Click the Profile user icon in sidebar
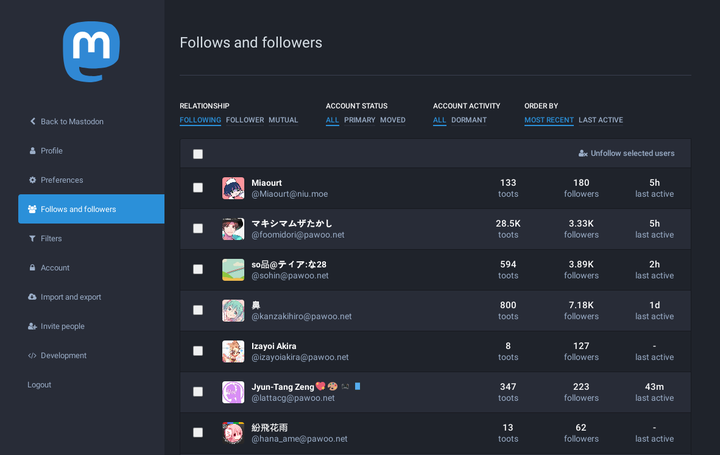Image resolution: width=720 pixels, height=455 pixels. point(33,151)
